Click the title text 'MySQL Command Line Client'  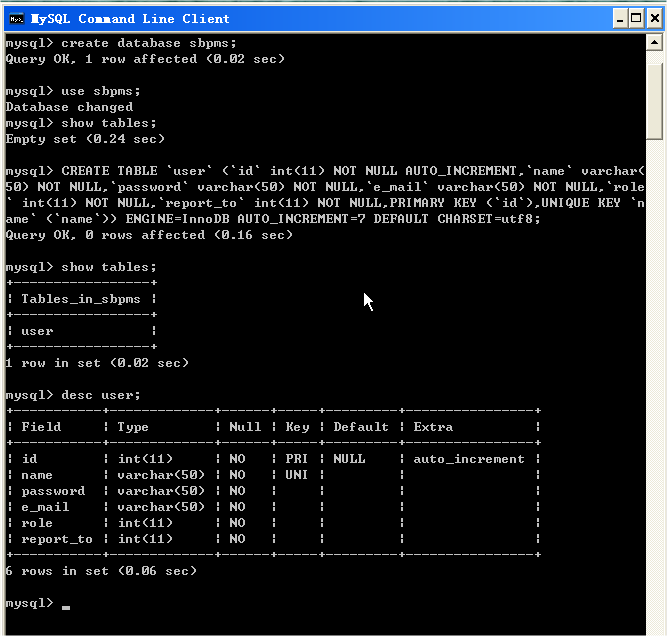[130, 19]
